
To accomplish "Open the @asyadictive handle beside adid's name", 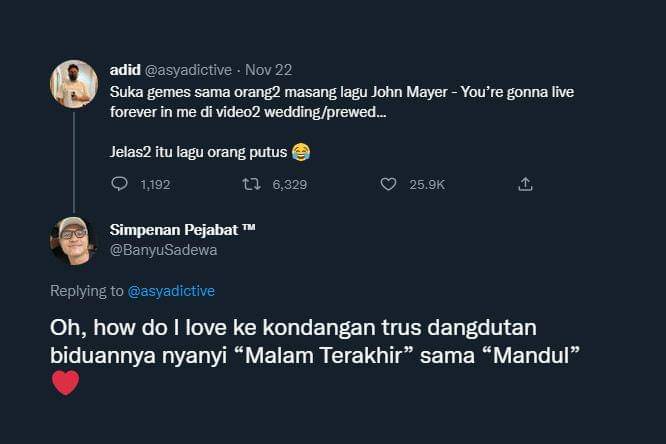I will coord(188,70).
